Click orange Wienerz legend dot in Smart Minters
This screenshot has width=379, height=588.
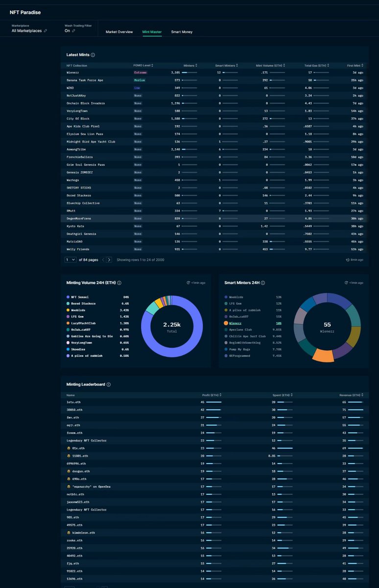[225, 323]
